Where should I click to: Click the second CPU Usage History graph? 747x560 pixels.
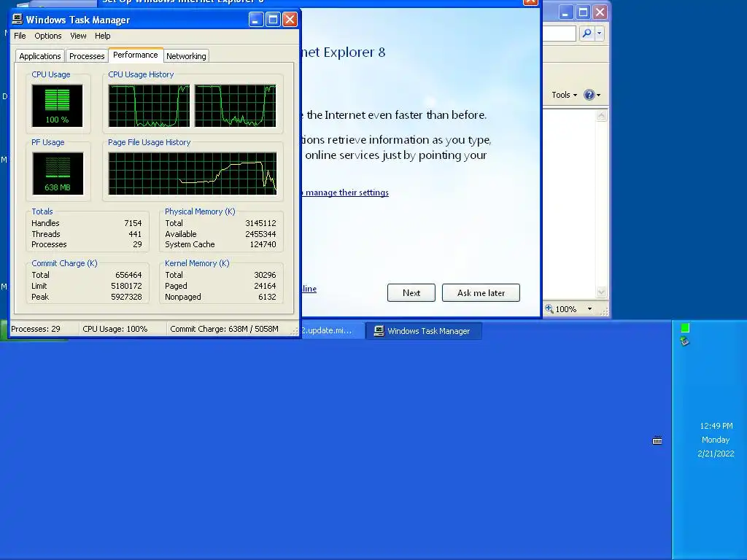236,106
